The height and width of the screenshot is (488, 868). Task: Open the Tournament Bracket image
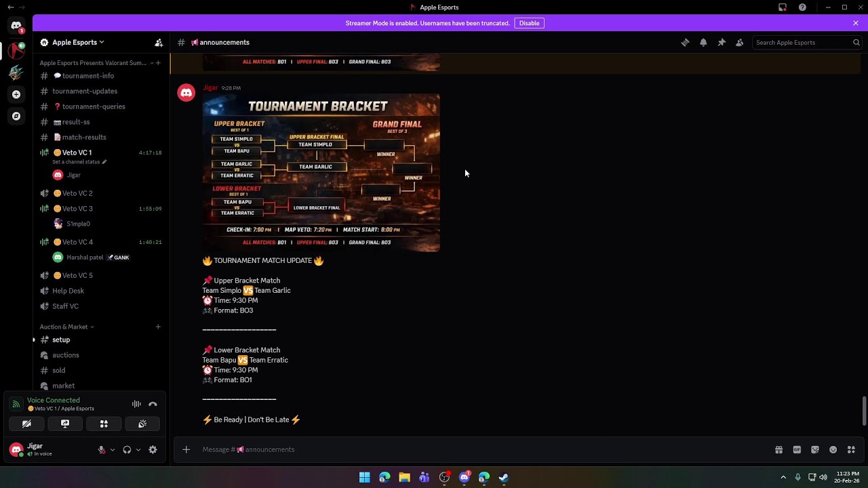pyautogui.click(x=321, y=173)
